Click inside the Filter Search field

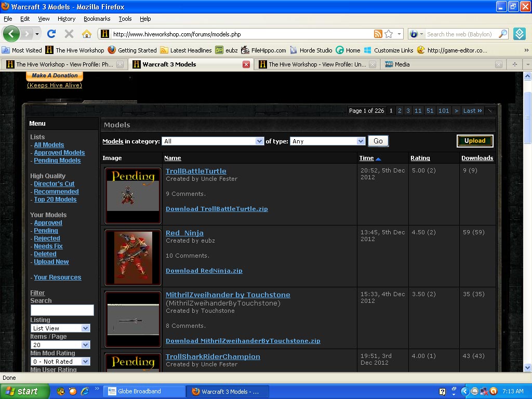62,310
